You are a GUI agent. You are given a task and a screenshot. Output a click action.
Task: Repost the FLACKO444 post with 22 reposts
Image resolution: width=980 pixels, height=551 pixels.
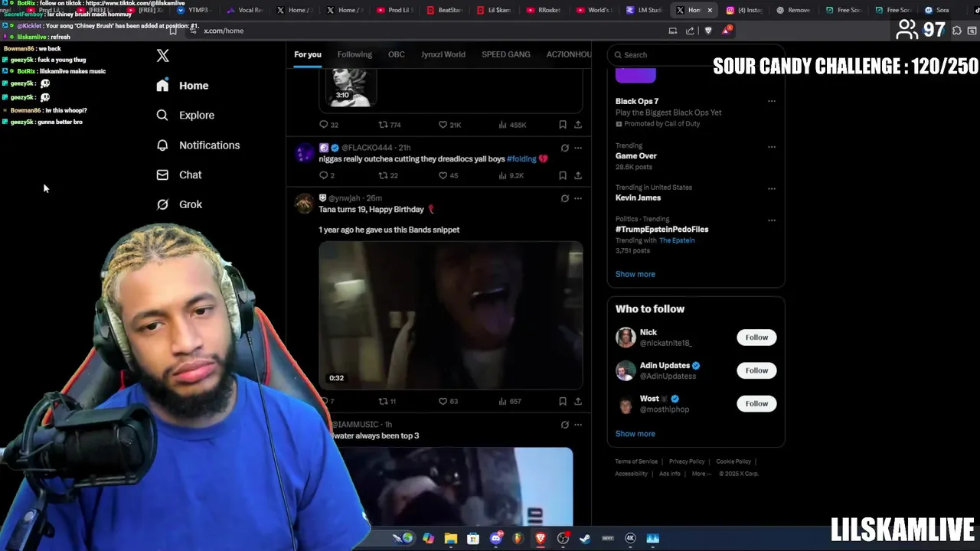coord(388,175)
